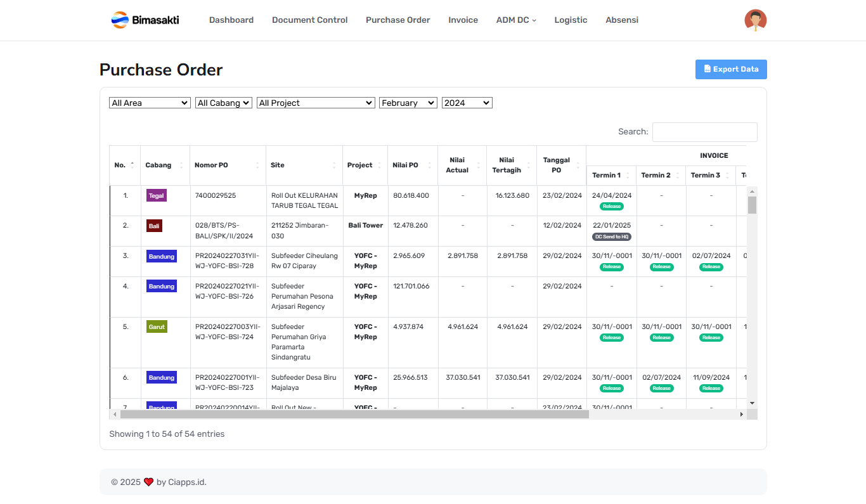Image resolution: width=866 pixels, height=504 pixels.
Task: Open the All Cabang filter dropdown
Action: pos(224,103)
